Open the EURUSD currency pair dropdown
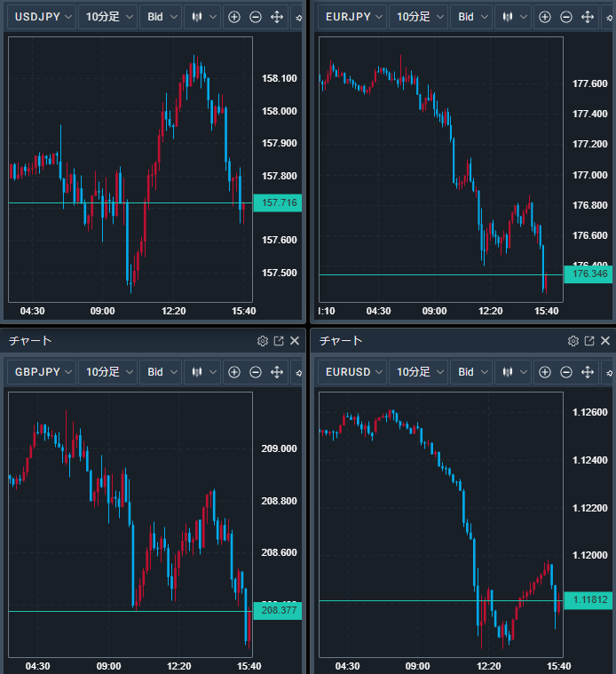This screenshot has width=616, height=674. tap(352, 372)
